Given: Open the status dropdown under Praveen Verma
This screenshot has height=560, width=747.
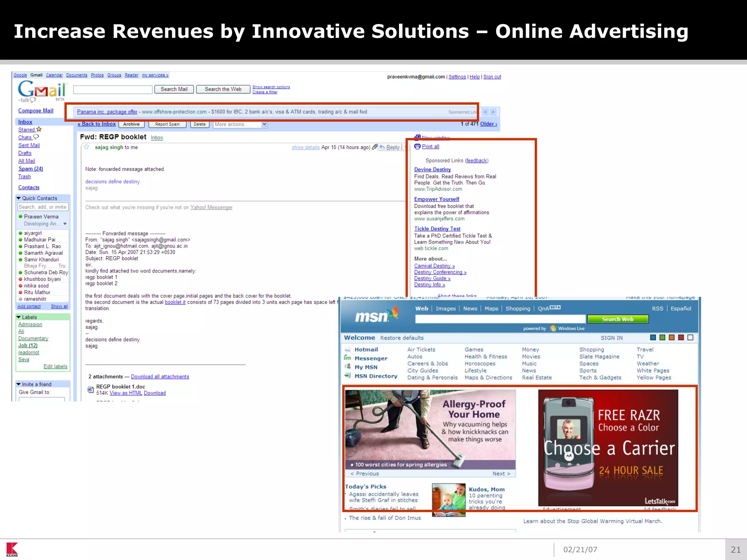Looking at the screenshot, I should 65,224.
